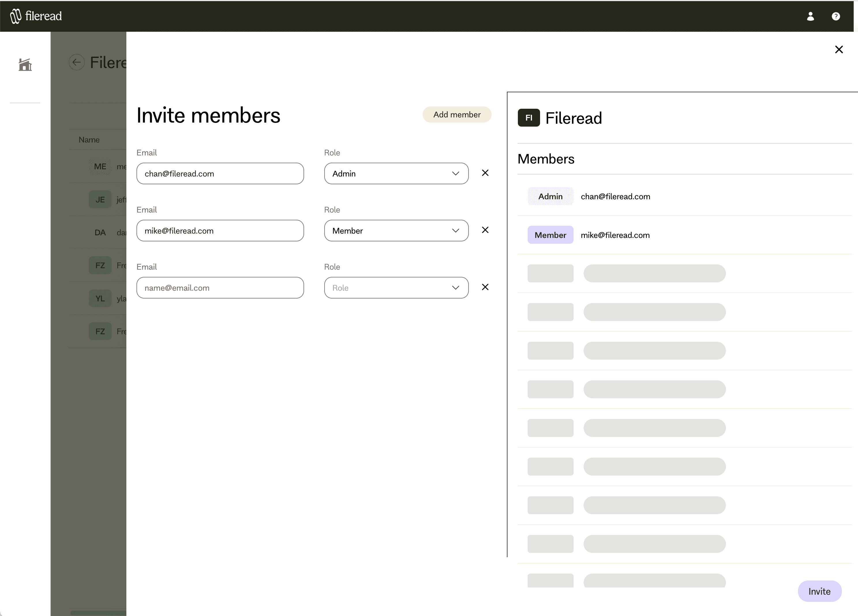
Task: Click the Invite members heading
Action: click(209, 115)
